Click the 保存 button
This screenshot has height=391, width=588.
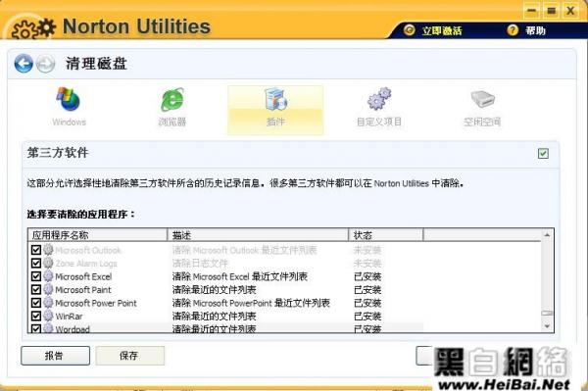129,356
